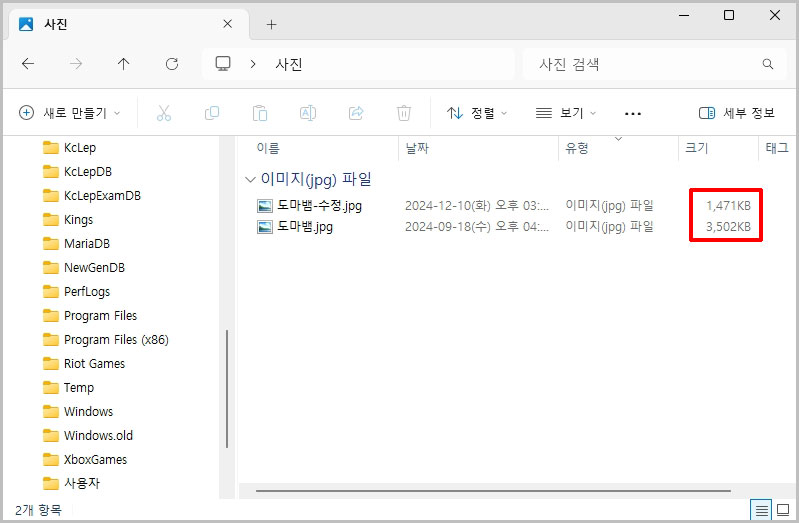Click the 1,471KB size value

pos(728,205)
